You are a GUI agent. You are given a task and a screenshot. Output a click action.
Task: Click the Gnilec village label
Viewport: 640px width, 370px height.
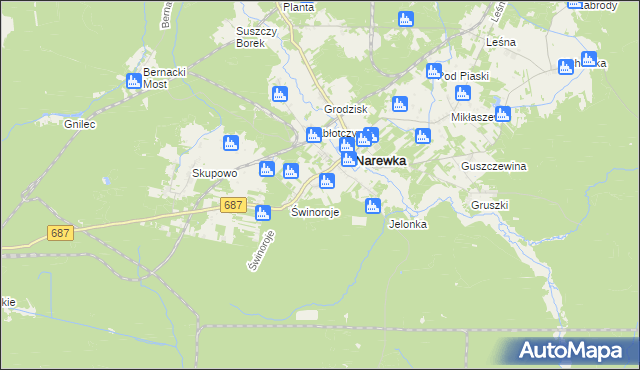80,124
